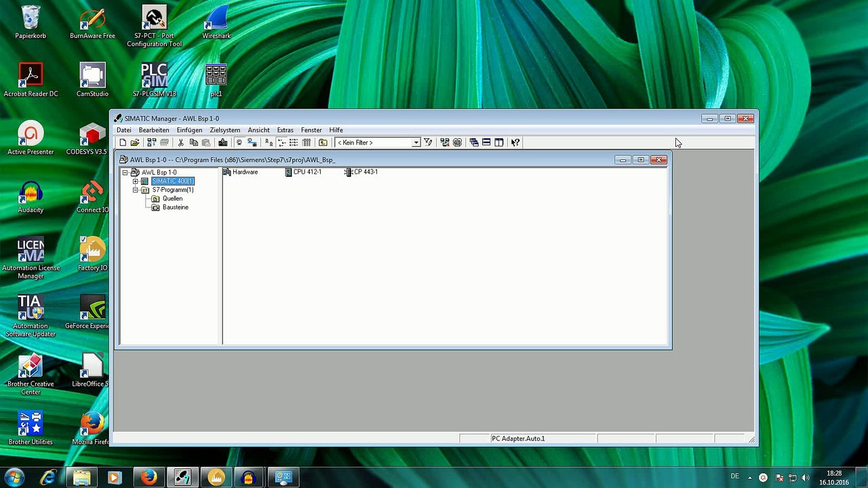Switch to Offline view in toolbar

239,142
